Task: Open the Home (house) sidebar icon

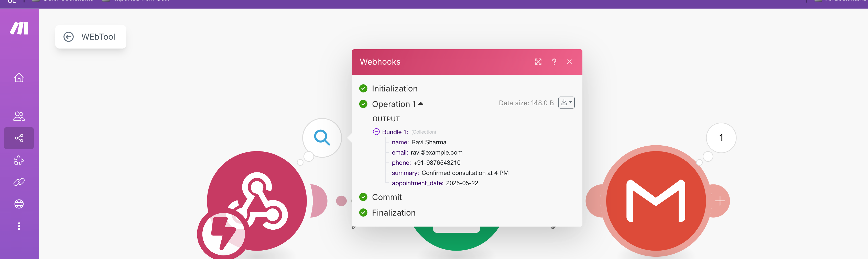Action: pos(19,78)
